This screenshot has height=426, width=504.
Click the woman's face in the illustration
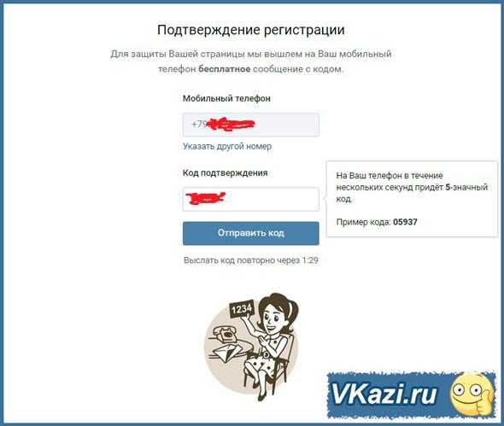pyautogui.click(x=274, y=318)
